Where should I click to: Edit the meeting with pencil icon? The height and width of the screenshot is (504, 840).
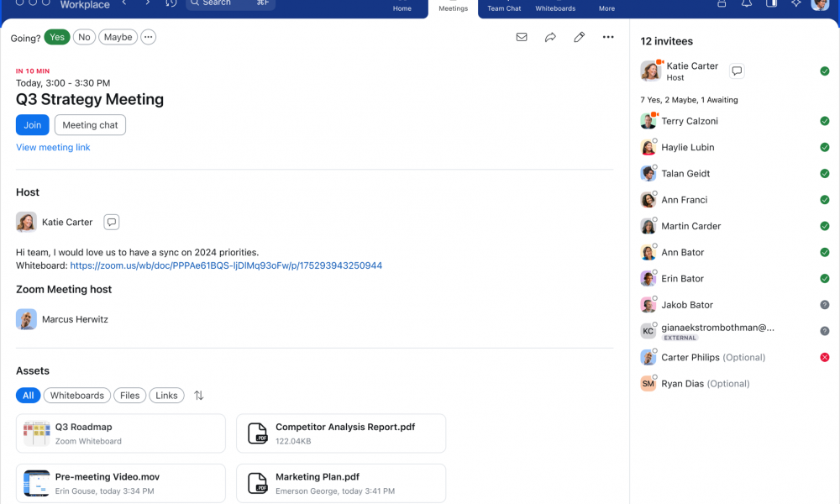(579, 37)
